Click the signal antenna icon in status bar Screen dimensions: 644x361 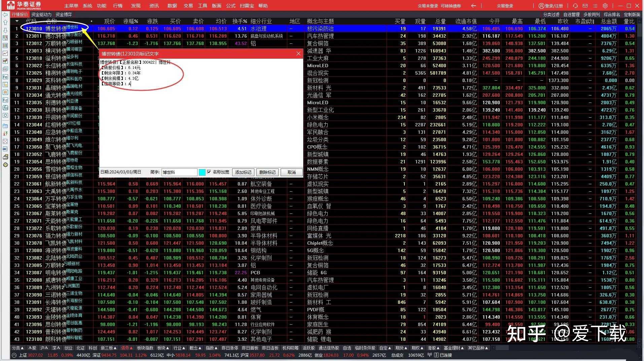click(x=430, y=355)
